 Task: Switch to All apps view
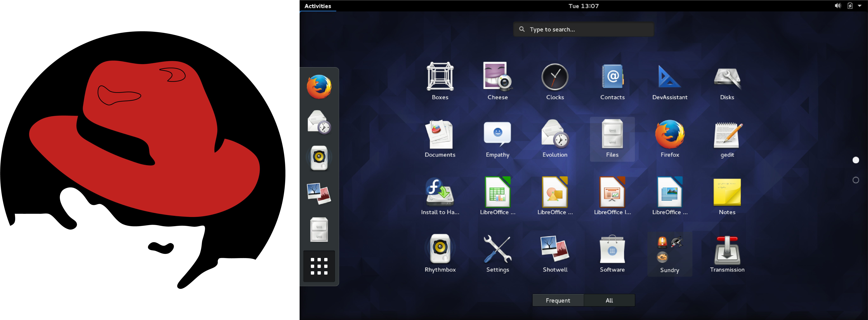[609, 300]
